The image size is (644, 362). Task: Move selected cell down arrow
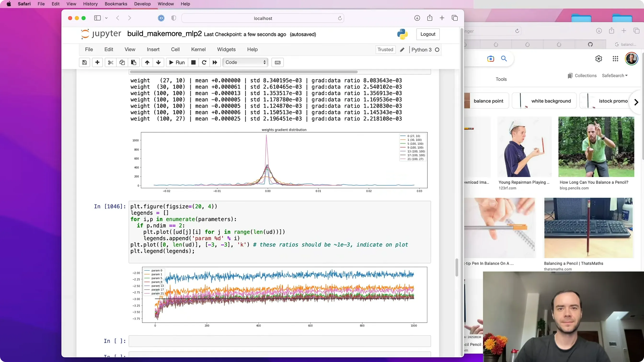pos(158,62)
